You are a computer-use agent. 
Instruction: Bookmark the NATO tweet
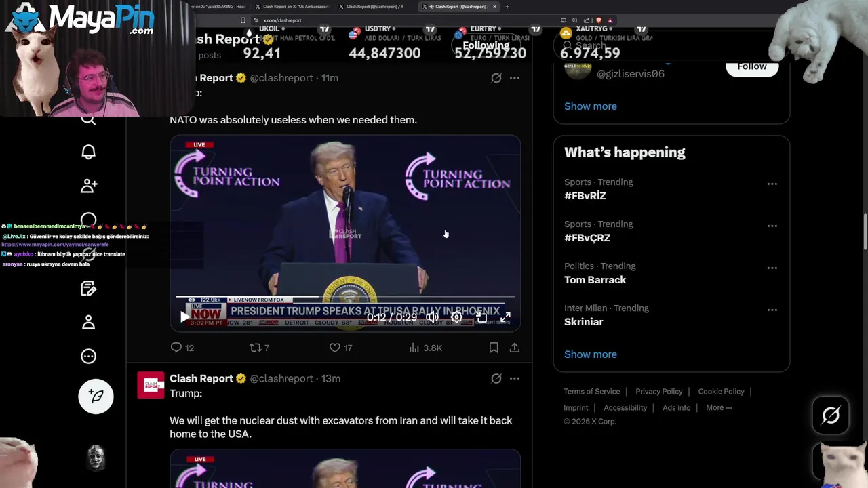[x=494, y=348]
